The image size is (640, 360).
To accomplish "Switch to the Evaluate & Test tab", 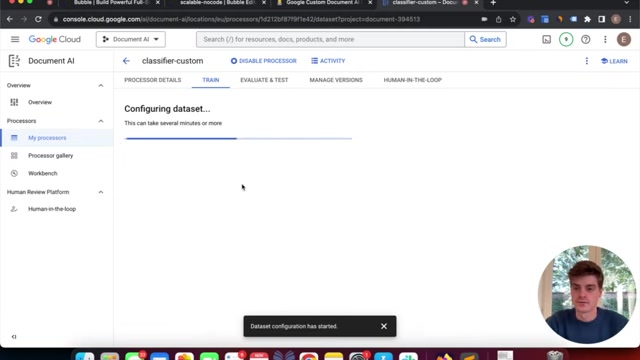I will point(264,80).
